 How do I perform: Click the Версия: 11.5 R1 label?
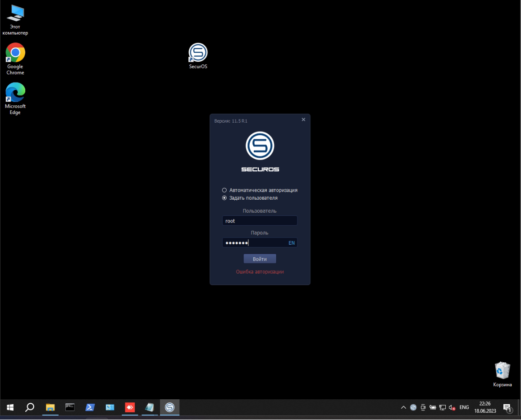point(231,121)
